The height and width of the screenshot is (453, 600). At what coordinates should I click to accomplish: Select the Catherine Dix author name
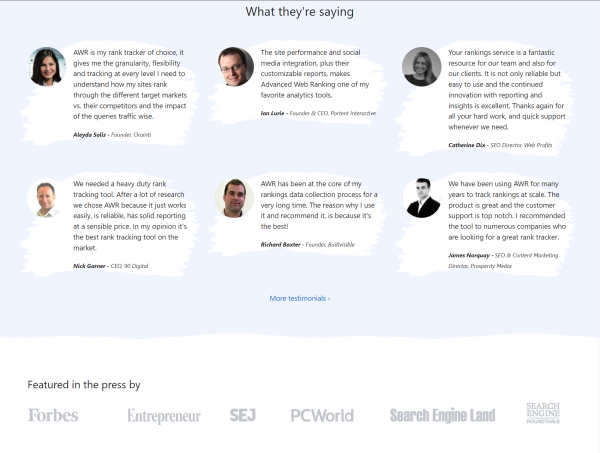(x=468, y=145)
